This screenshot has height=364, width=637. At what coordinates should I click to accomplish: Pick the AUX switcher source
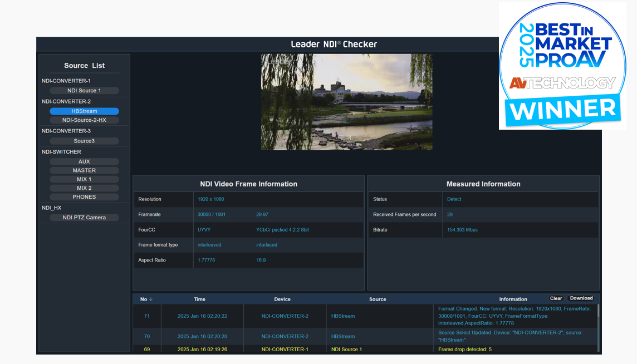84,162
